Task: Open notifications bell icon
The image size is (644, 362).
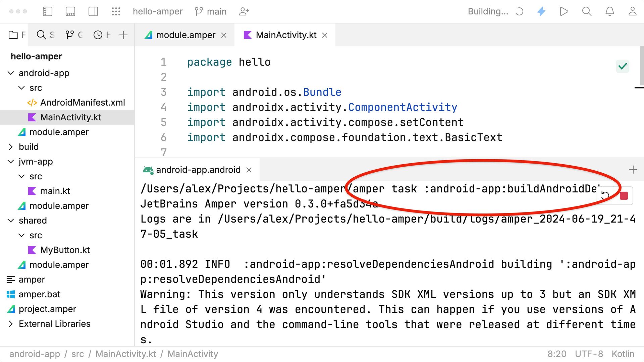Action: coord(610,11)
